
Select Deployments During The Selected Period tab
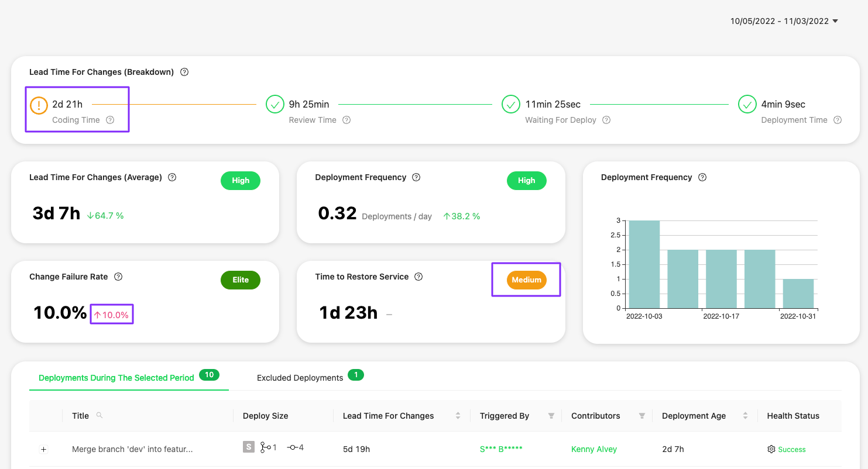[x=116, y=378]
